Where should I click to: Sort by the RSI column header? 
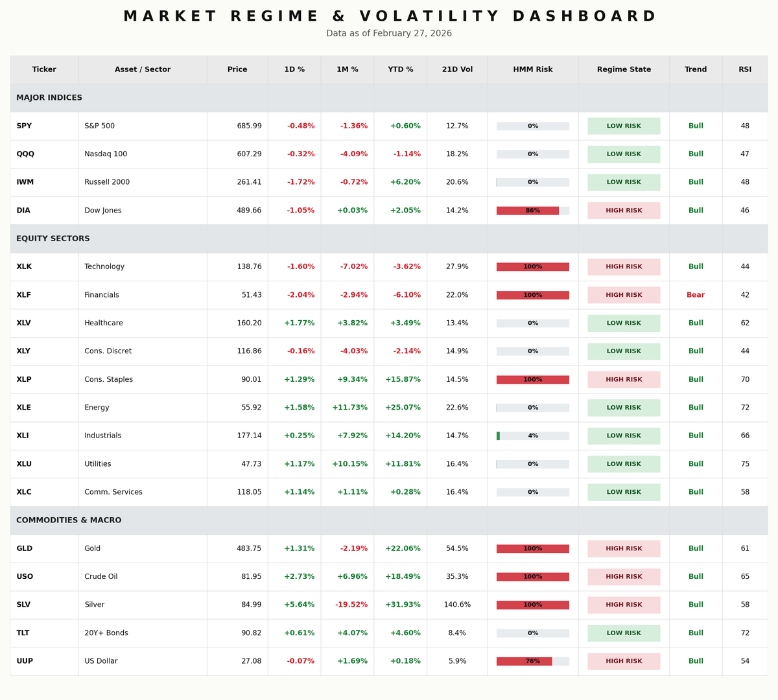click(x=744, y=69)
